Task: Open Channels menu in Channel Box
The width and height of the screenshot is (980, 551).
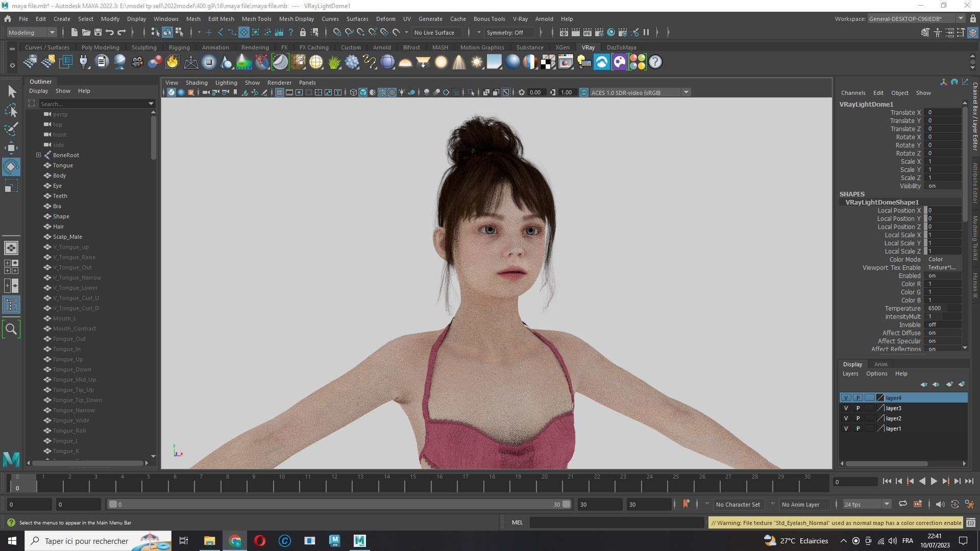Action: (853, 93)
